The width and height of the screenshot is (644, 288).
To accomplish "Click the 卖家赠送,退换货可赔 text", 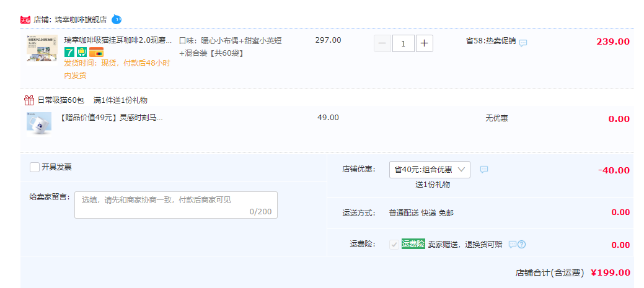I will click(465, 245).
